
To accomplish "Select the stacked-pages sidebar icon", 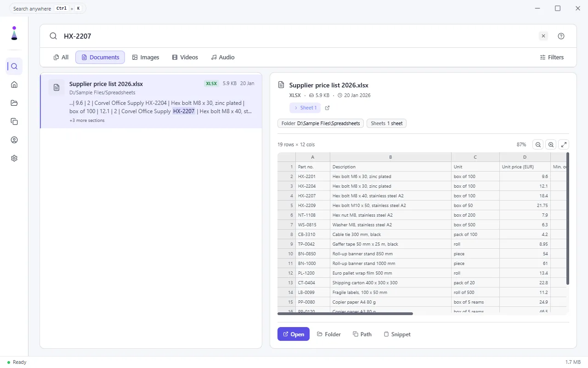I will (x=14, y=121).
